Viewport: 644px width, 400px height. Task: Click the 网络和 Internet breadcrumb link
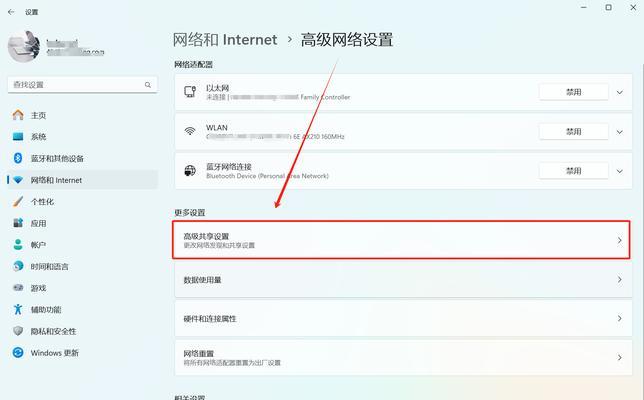tap(227, 40)
